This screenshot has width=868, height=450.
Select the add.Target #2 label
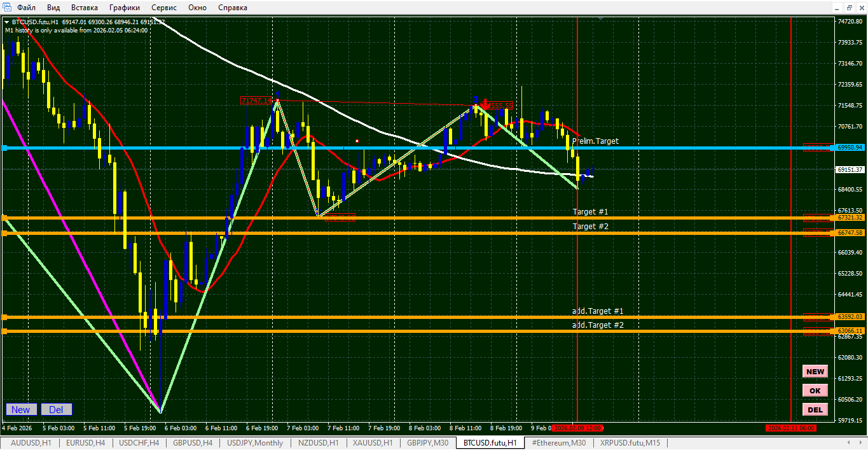click(598, 325)
